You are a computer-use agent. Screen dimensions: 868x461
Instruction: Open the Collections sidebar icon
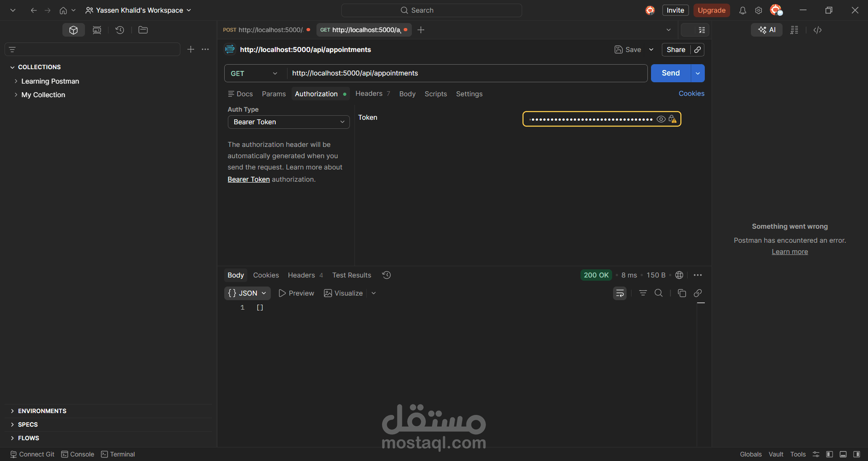tap(74, 30)
